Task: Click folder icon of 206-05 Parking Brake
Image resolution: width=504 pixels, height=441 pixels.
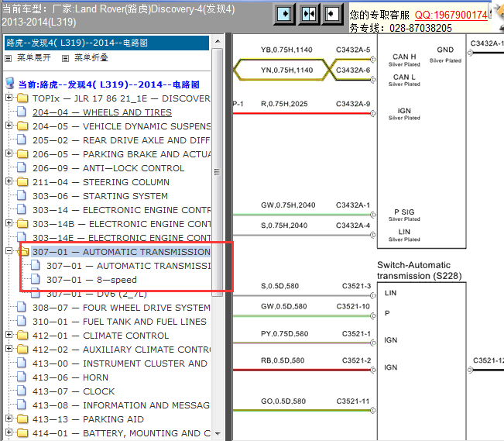Action: pyautogui.click(x=22, y=154)
